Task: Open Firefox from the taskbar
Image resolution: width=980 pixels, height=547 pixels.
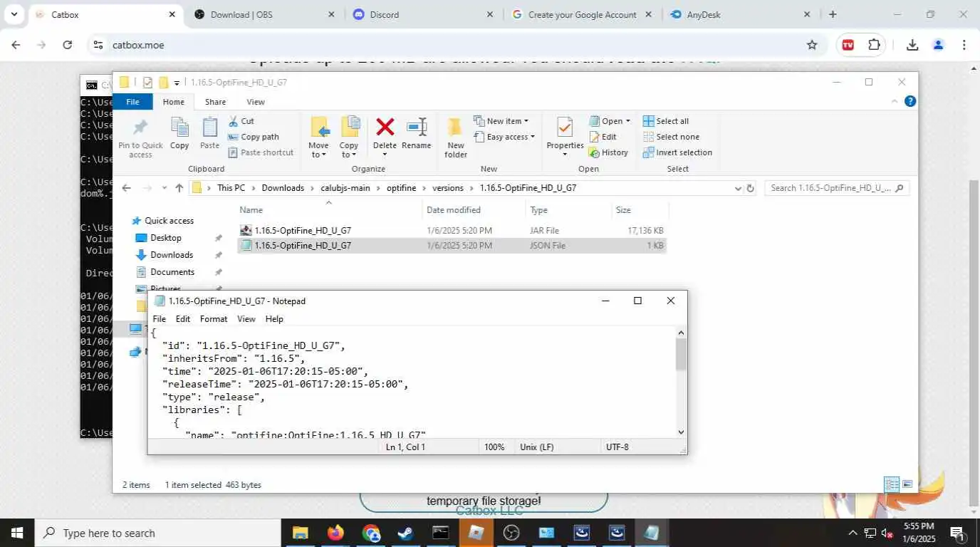Action: [x=335, y=533]
